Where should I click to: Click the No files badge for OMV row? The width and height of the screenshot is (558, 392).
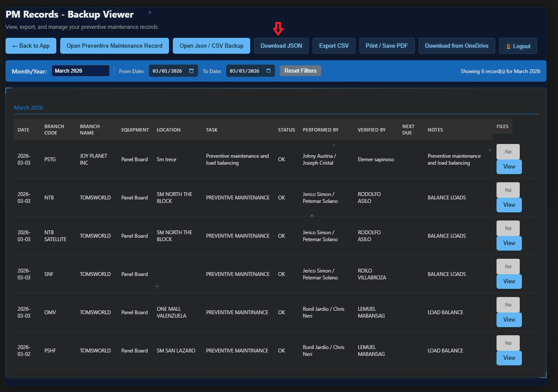pos(508,305)
